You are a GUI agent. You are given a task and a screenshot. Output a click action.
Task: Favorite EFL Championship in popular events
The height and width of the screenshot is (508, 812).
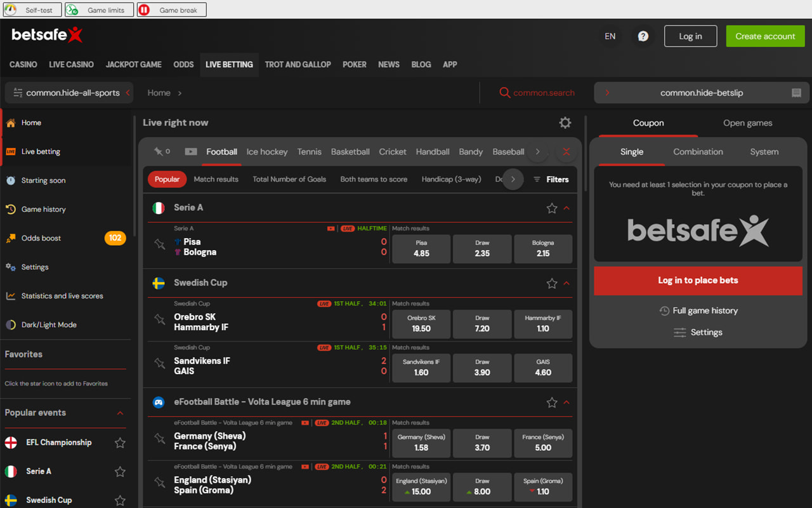pos(120,443)
